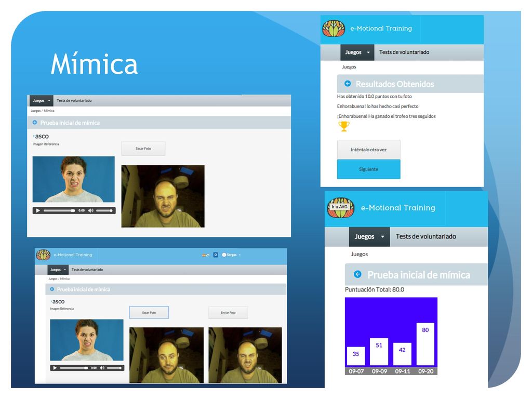Open Tests de voluntariado in Enviar Foto screenshot
The height and width of the screenshot is (399, 532).
pos(87,270)
